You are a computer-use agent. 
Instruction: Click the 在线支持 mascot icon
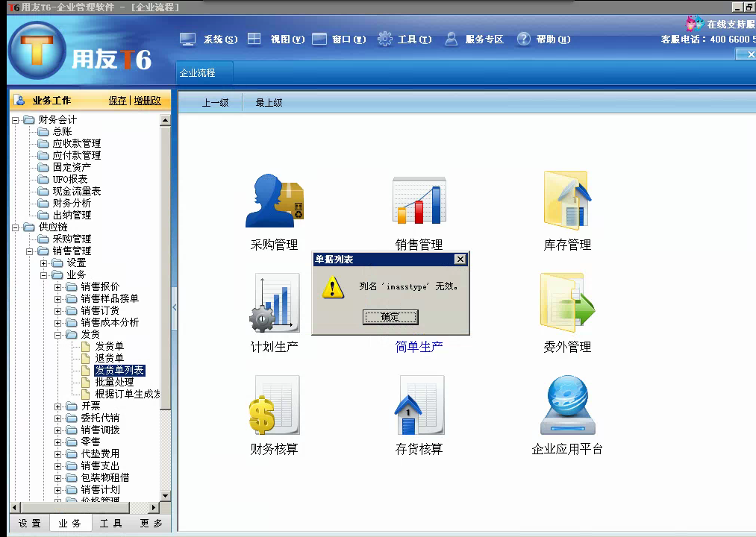click(695, 23)
